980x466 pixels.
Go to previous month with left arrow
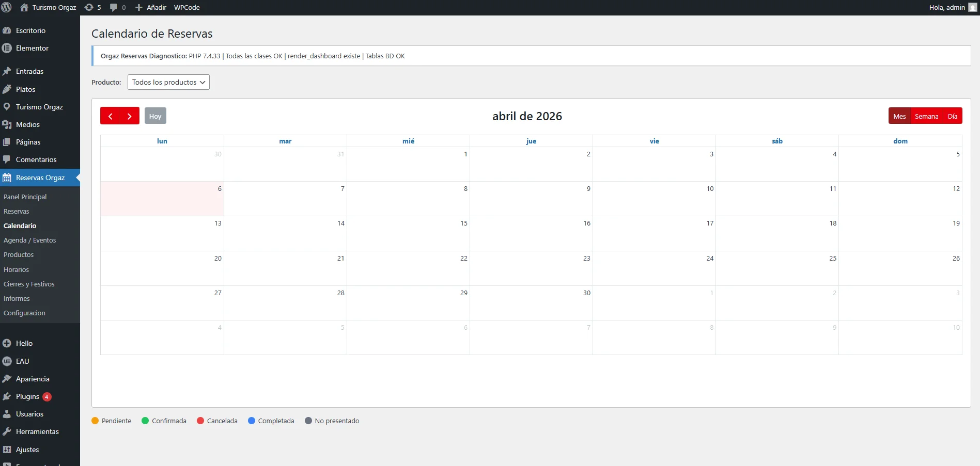click(110, 116)
